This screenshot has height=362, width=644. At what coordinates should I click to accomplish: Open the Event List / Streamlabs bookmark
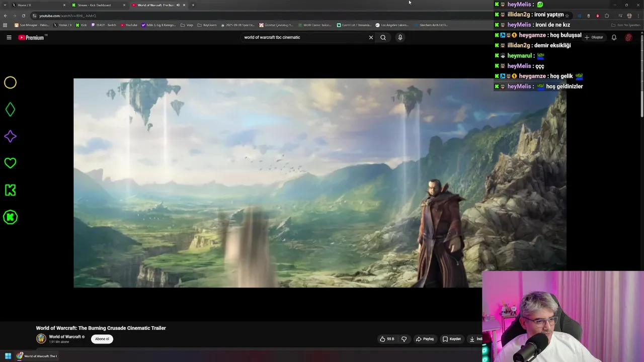(x=354, y=25)
